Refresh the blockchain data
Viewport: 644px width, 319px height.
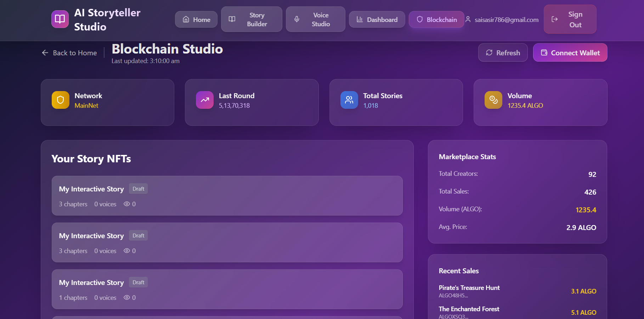(x=503, y=52)
